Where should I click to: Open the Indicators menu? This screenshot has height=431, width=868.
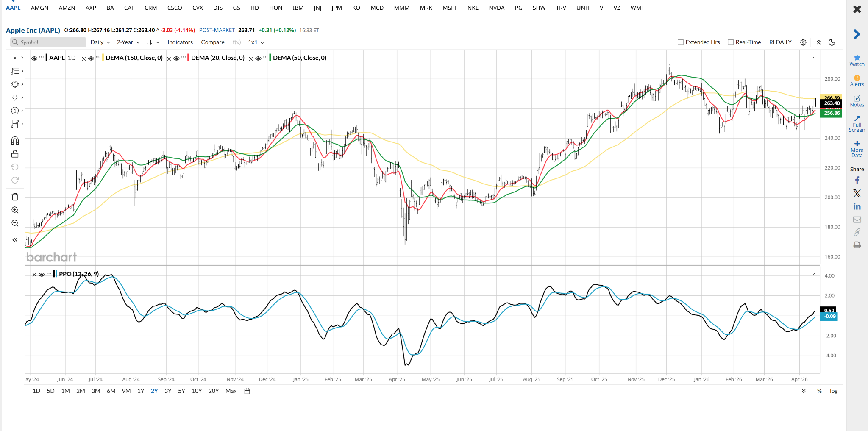[180, 42]
